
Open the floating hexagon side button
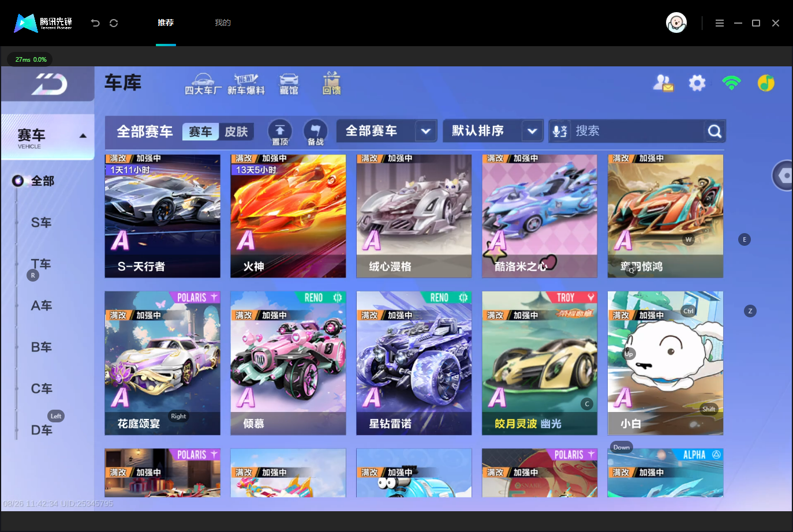pyautogui.click(x=783, y=175)
